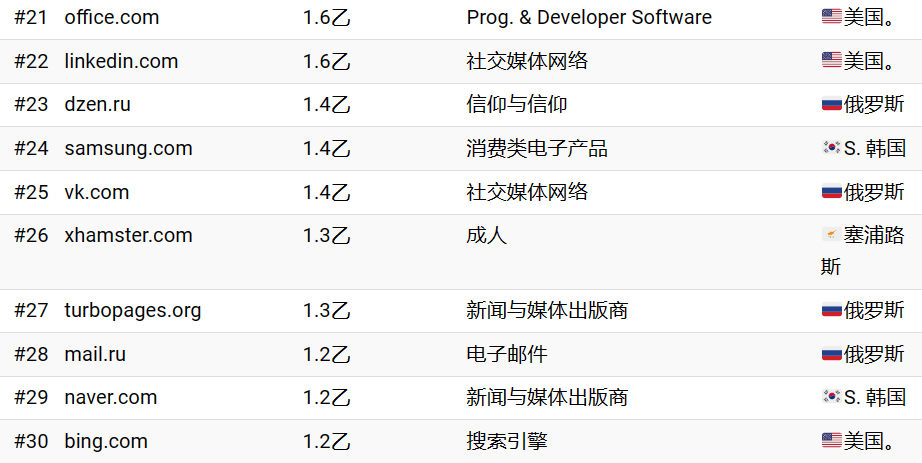Click the #25 rank number
Viewport: 922px width, 463px height.
pos(31,192)
